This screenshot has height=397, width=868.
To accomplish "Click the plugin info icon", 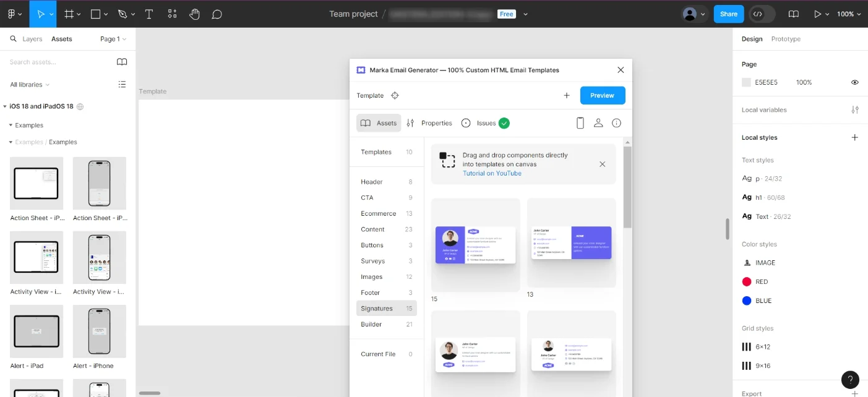I will [x=616, y=123].
